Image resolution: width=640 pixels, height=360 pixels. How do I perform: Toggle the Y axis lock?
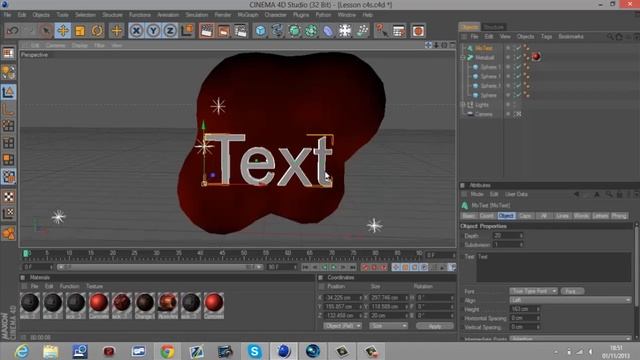153,31
